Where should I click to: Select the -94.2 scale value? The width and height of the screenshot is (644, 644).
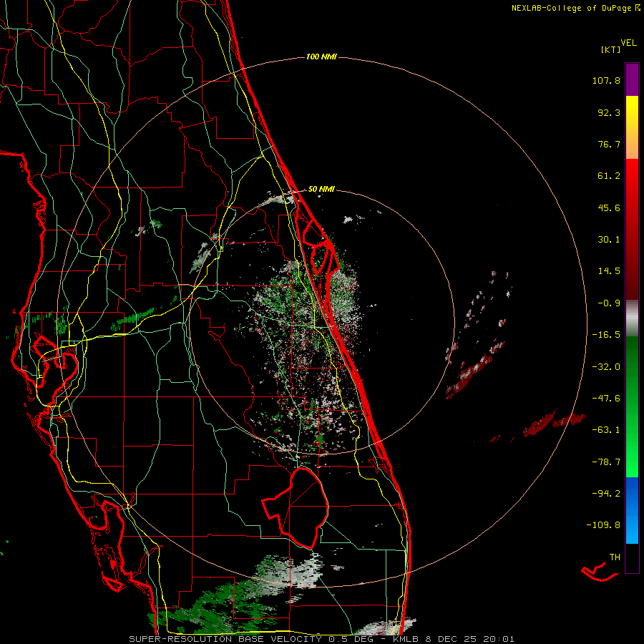click(606, 494)
